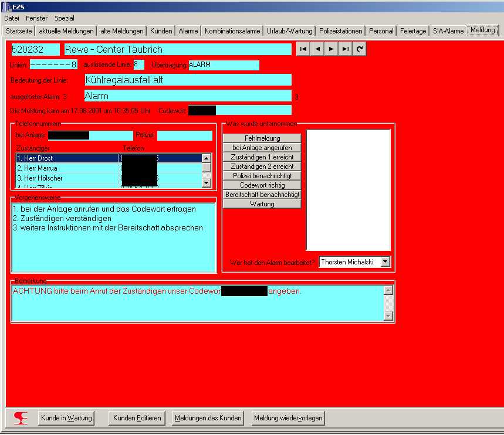Viewport: 504px width, 435px height.
Task: Open the Polizeistationen tab
Action: coord(340,31)
